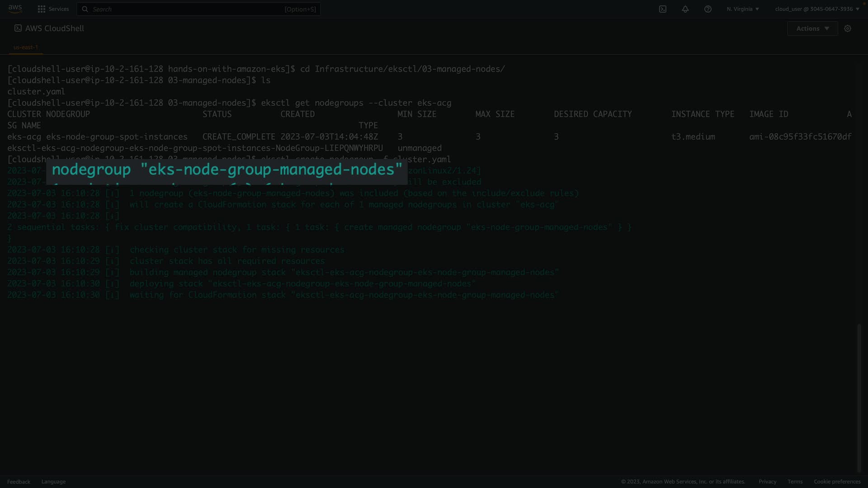Click the magnifier icon in search bar
The image size is (868, 488).
coord(85,9)
